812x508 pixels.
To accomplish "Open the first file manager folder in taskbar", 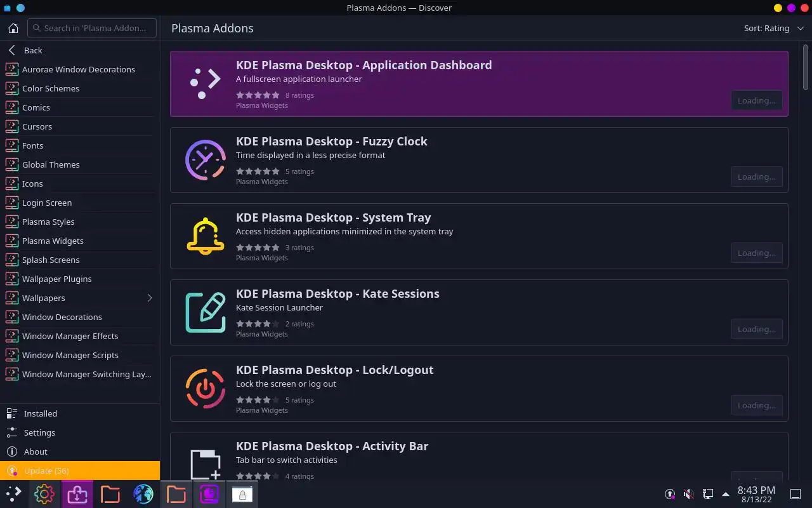I will coord(110,493).
